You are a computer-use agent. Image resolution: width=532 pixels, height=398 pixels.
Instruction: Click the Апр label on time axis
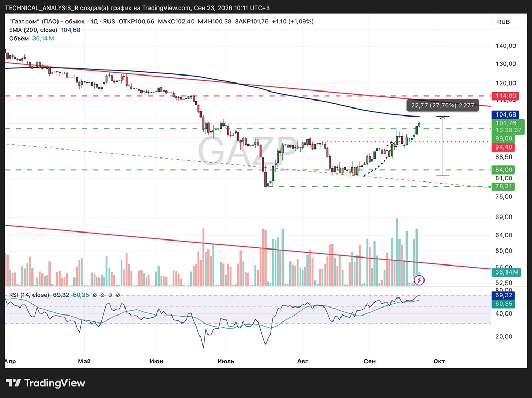coord(11,361)
